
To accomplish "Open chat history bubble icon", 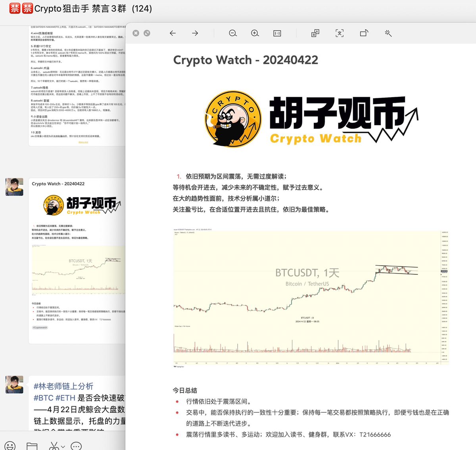I will (x=76, y=446).
